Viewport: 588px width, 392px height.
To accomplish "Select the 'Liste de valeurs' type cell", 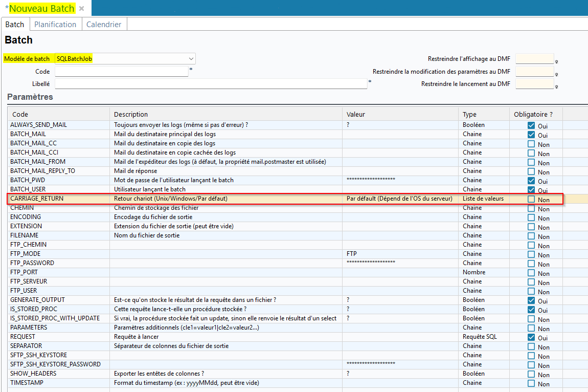I will (x=483, y=199).
